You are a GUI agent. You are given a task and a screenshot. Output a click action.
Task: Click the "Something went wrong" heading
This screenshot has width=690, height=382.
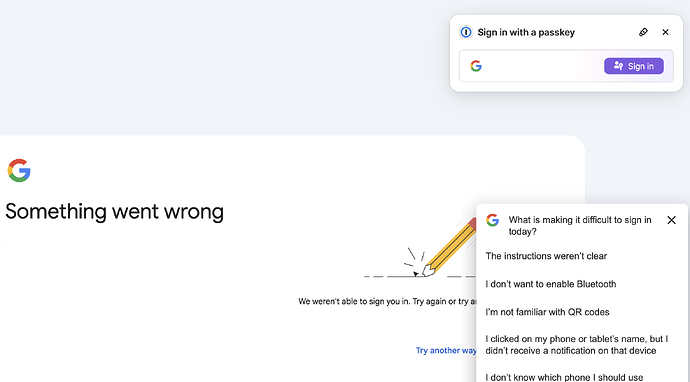pos(114,212)
